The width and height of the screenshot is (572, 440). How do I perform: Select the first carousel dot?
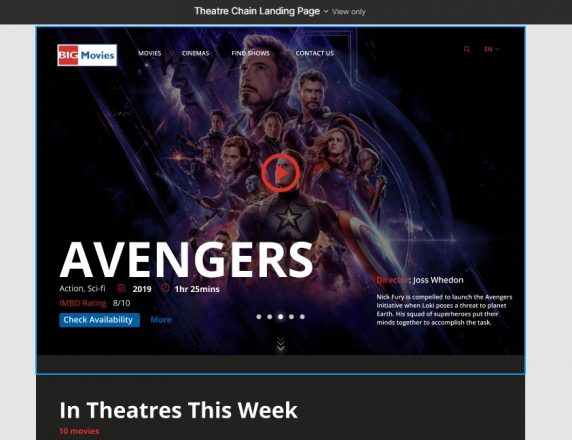[259, 317]
